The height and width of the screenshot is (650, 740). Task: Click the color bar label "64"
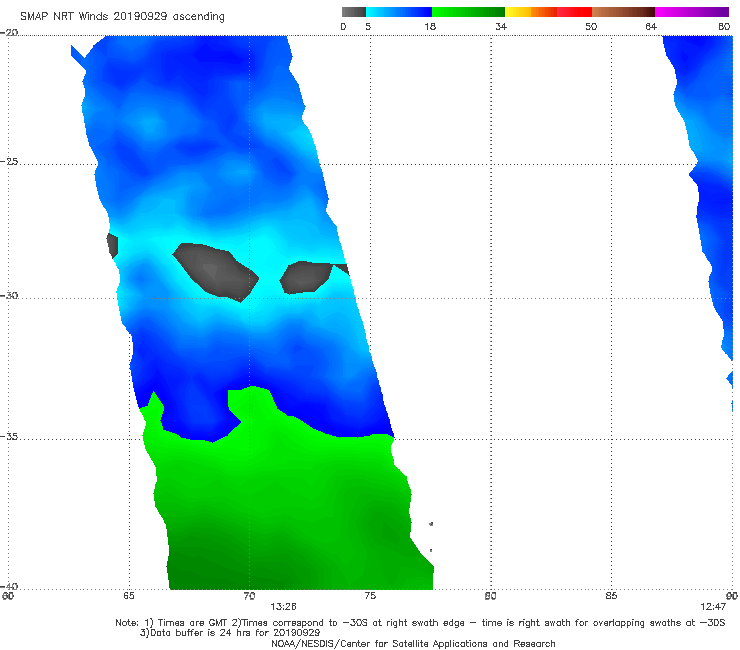point(651,26)
